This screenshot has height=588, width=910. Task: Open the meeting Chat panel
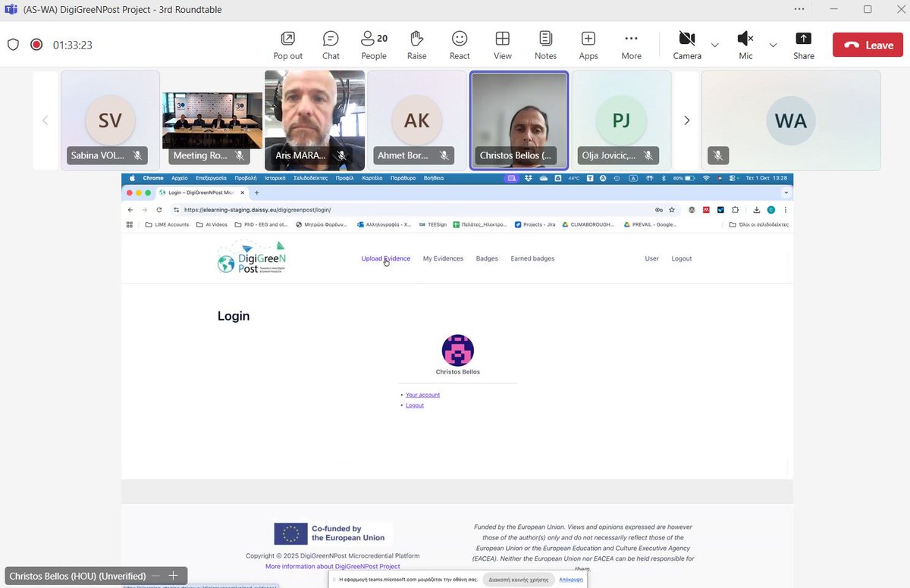(331, 45)
